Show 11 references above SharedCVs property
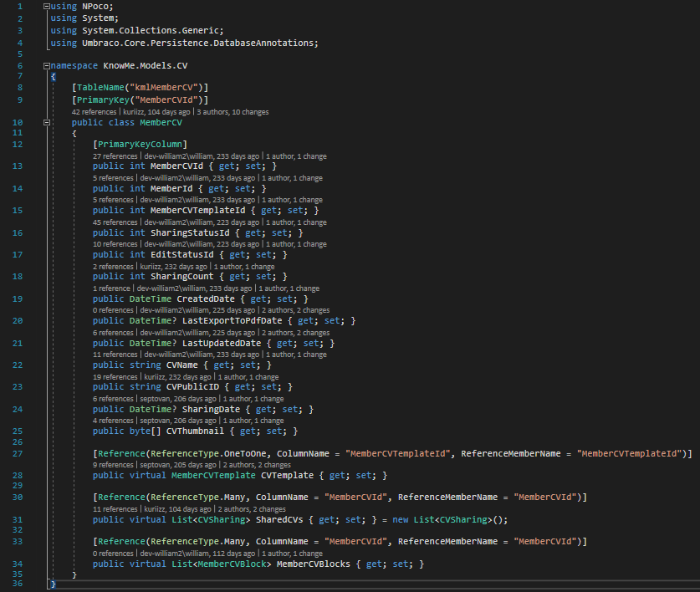This screenshot has height=592, width=700. tap(115, 509)
